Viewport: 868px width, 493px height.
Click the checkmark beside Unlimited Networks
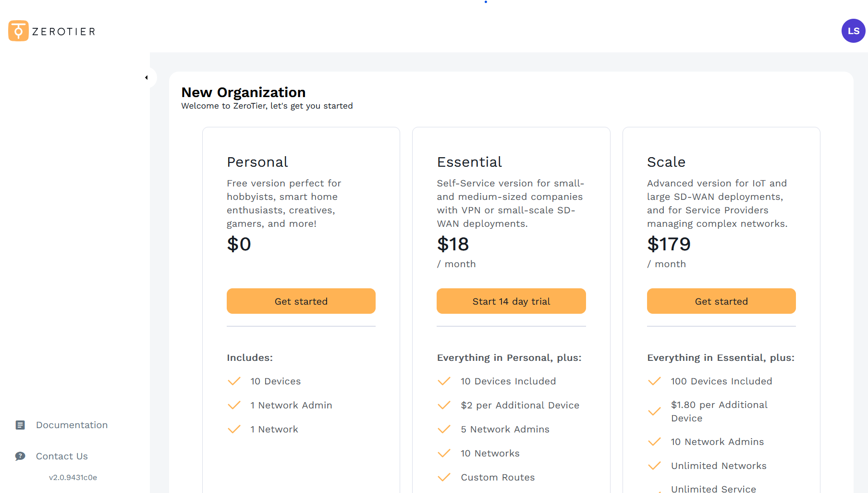[x=654, y=466]
